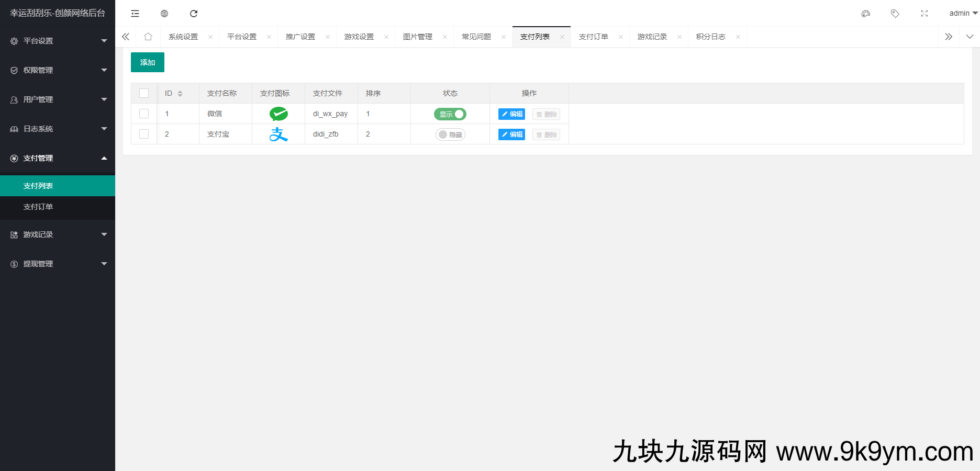Check the select-all checkbox in table header
The image size is (980, 471).
(144, 93)
